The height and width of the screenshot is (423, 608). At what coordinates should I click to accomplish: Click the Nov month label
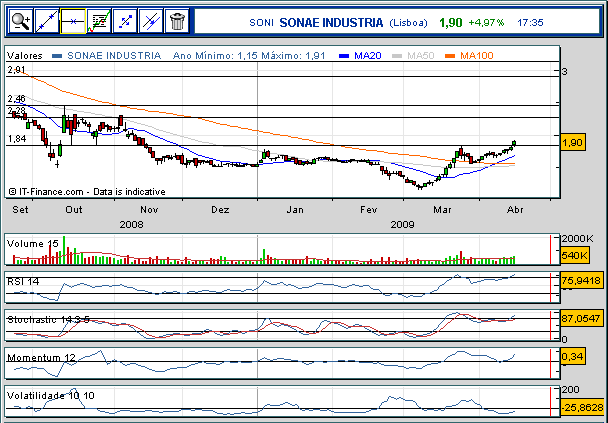(149, 210)
